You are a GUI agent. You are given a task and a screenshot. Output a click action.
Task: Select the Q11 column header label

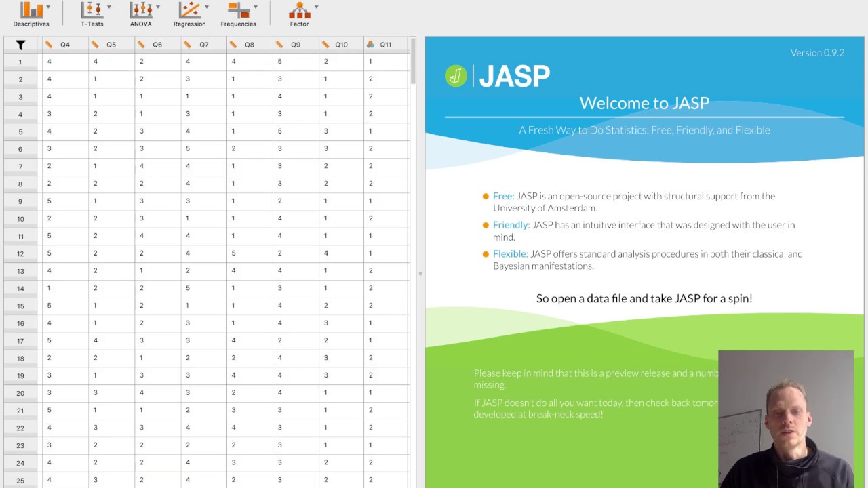point(386,45)
